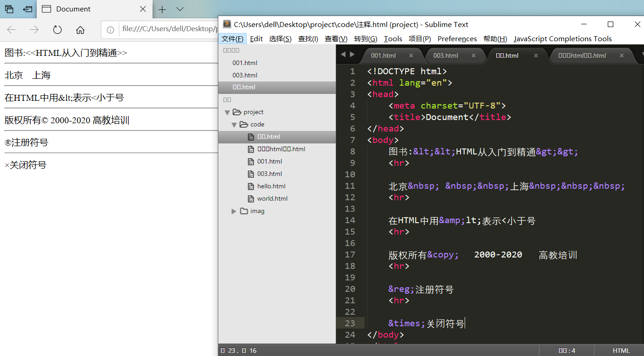Open the Preferences menu
Screen dimensions: 644x356
[x=457, y=38]
